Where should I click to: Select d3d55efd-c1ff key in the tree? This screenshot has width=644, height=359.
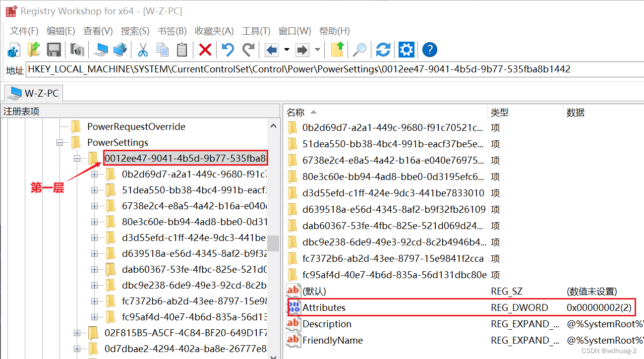pos(194,238)
